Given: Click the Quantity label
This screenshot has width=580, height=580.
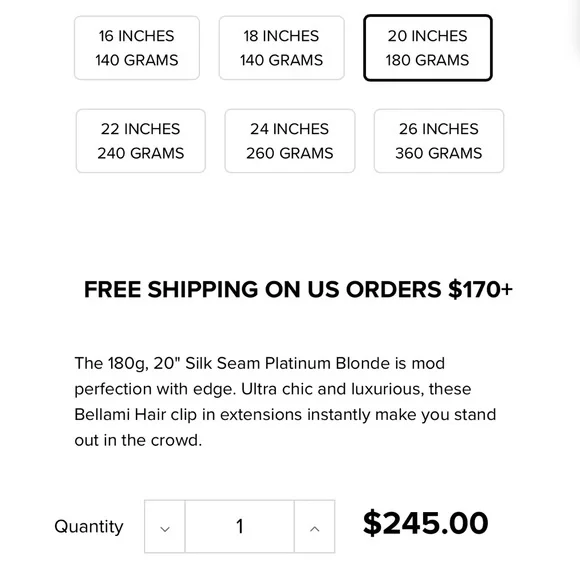Looking at the screenshot, I should click(89, 526).
